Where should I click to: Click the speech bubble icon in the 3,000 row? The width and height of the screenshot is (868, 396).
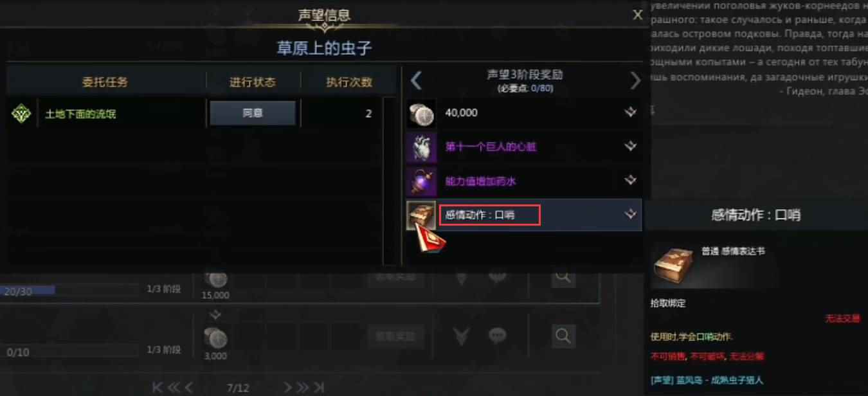tap(496, 335)
